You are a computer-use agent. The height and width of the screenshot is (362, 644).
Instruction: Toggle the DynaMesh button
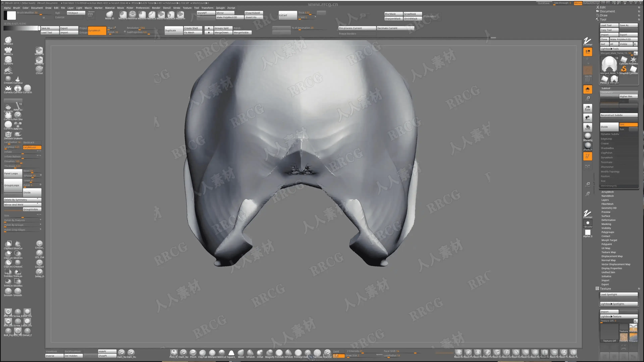click(x=97, y=31)
